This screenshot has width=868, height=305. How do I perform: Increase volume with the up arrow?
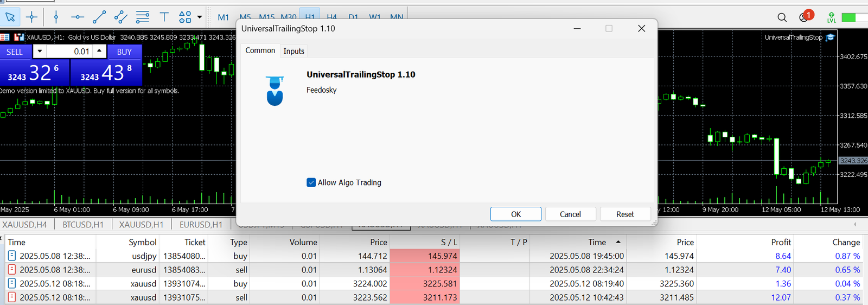point(99,52)
